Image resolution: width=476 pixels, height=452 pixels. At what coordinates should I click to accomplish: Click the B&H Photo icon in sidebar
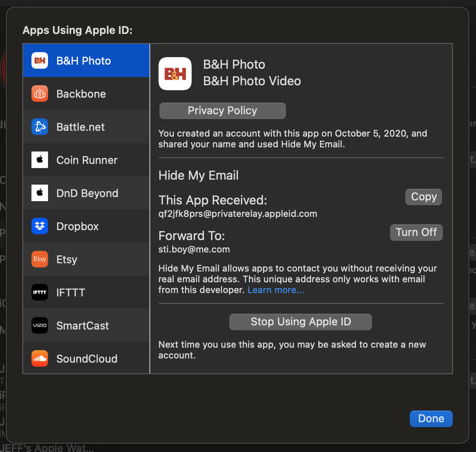(x=40, y=60)
